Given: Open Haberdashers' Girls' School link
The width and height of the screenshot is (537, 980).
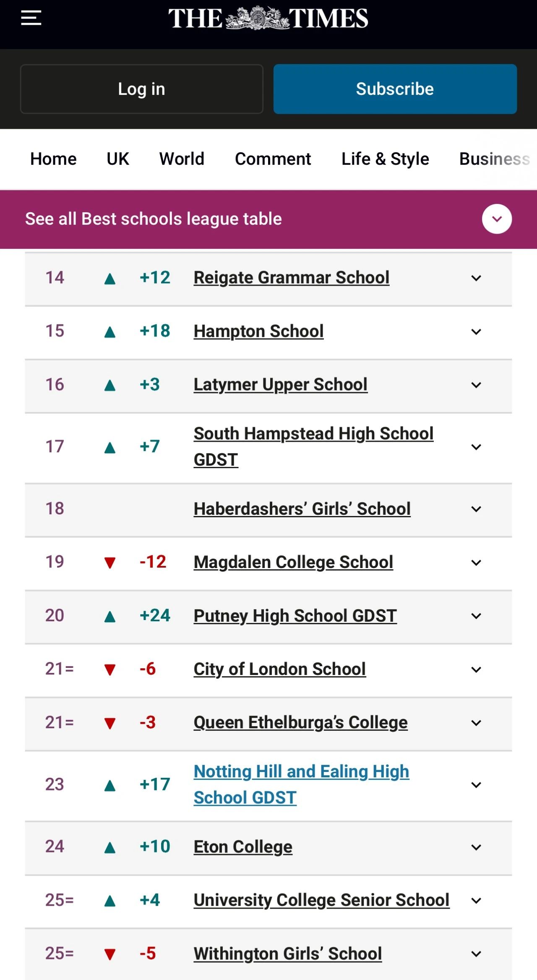Looking at the screenshot, I should [x=302, y=509].
